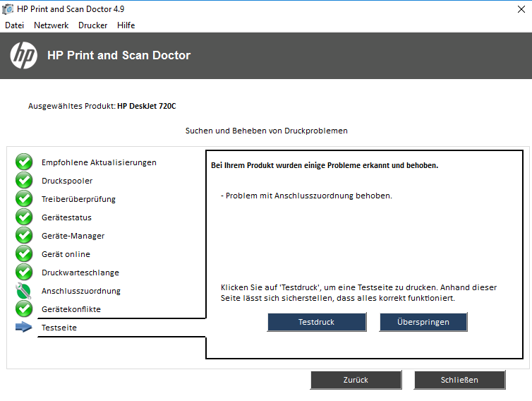Viewport: 532px width, 401px height.
Task: Select the Druckspooler step
Action: [67, 181]
